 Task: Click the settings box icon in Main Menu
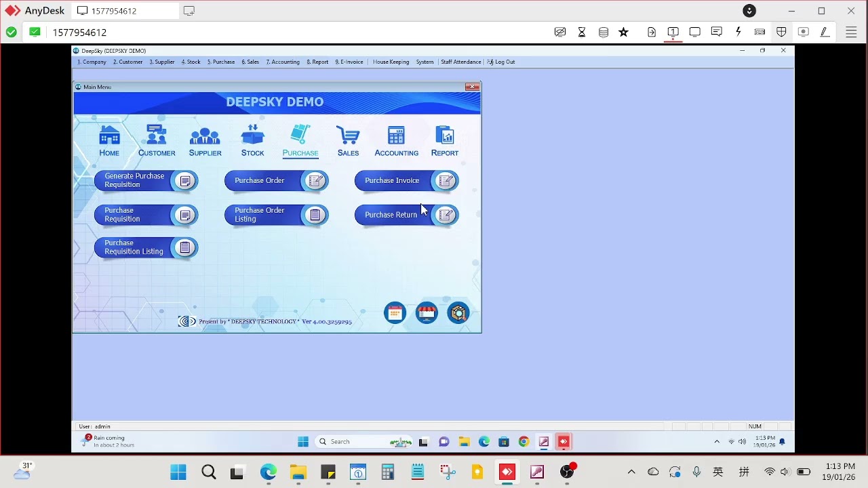(x=458, y=313)
